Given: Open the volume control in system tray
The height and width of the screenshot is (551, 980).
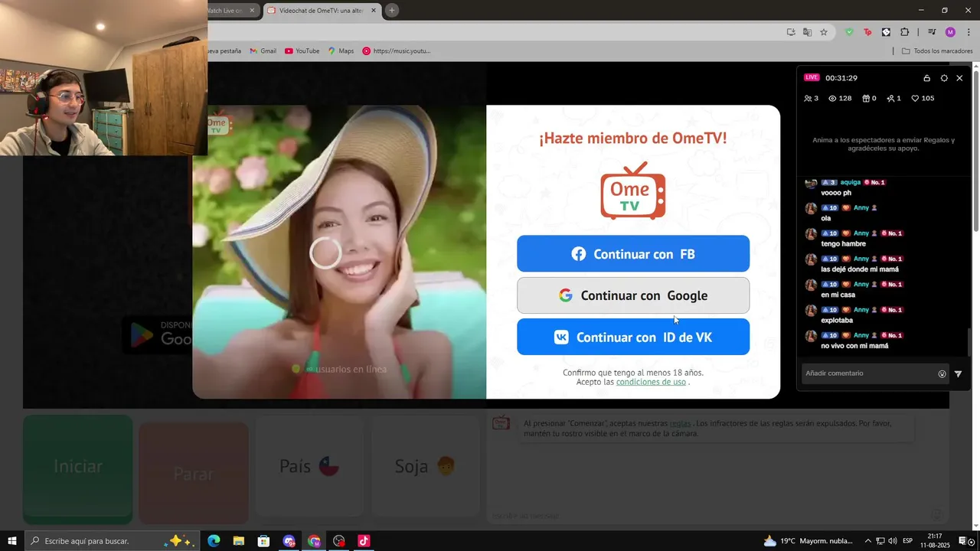Looking at the screenshot, I should click(893, 541).
